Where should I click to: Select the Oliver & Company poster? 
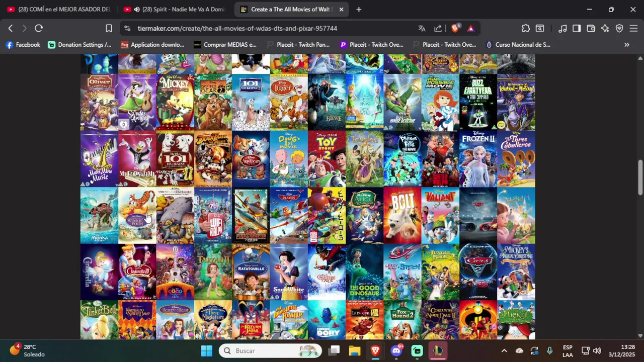[x=99, y=102]
